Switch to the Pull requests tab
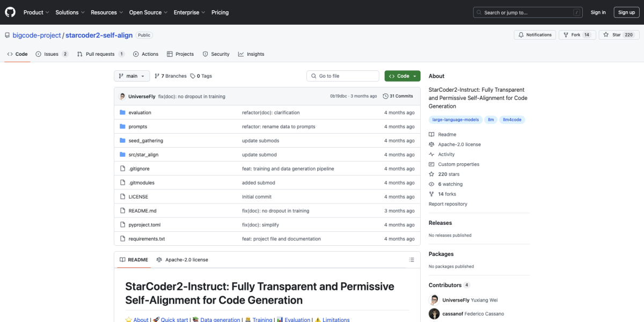This screenshot has height=322, width=644. (100, 54)
